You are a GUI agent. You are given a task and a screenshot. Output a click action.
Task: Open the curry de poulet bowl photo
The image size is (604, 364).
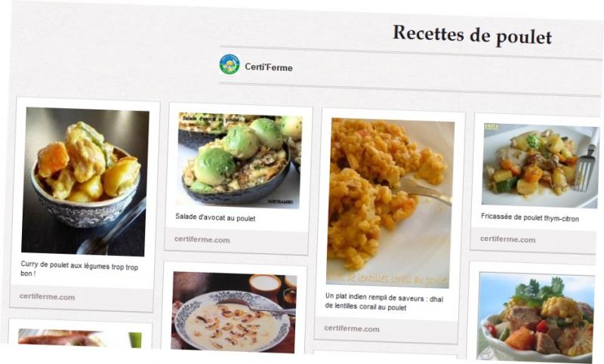pos(85,181)
